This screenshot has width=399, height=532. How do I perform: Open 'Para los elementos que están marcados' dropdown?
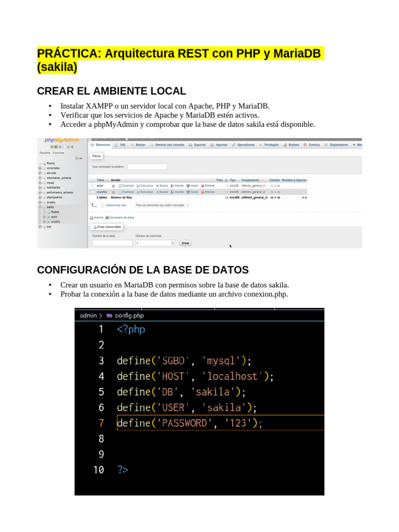pos(162,205)
